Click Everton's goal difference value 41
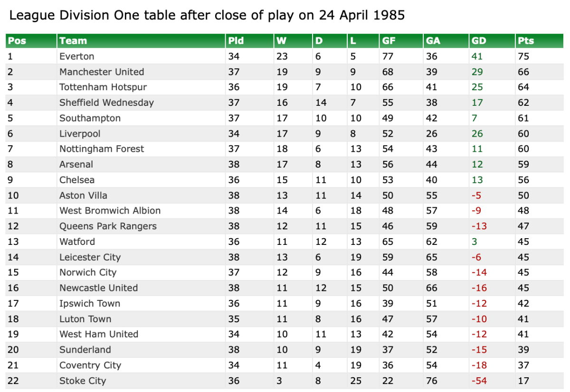570x392 pixels. 477,56
